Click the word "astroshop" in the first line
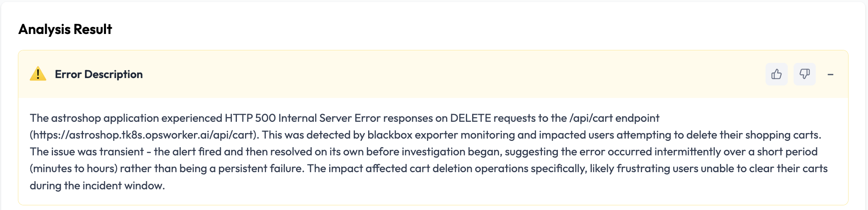Viewport: 868px width, 210px height. [x=76, y=118]
